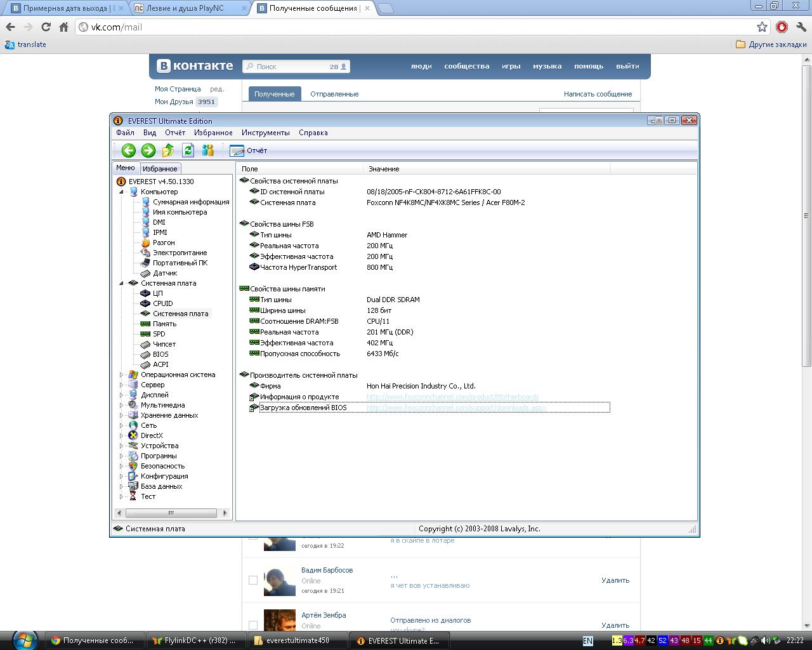
Task: Select the BIOS tree item
Action: pos(160,354)
